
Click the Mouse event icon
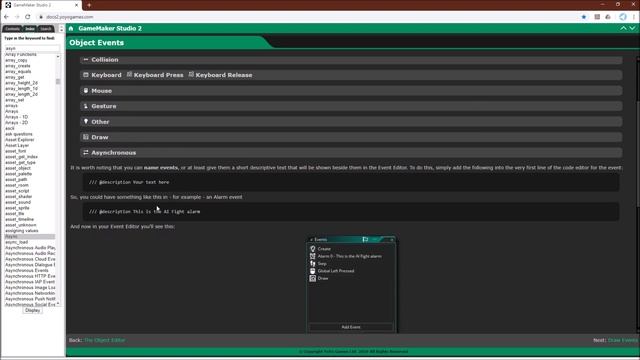[86, 90]
